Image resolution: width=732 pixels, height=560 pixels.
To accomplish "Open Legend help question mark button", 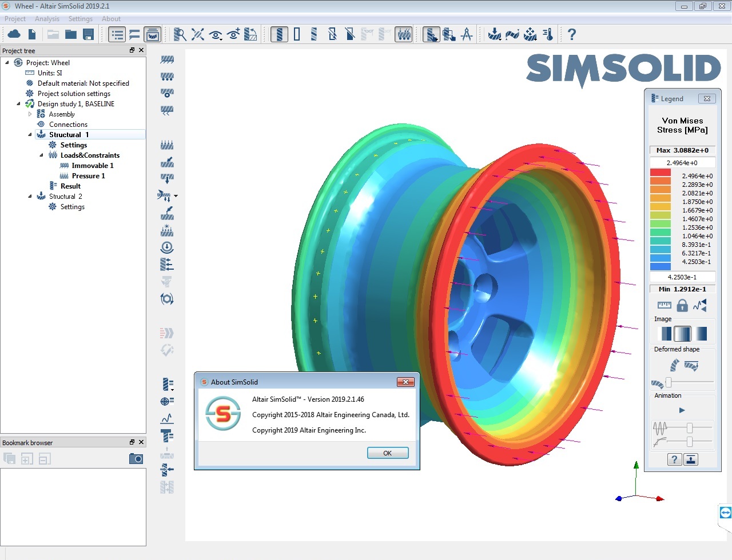I will (x=674, y=459).
